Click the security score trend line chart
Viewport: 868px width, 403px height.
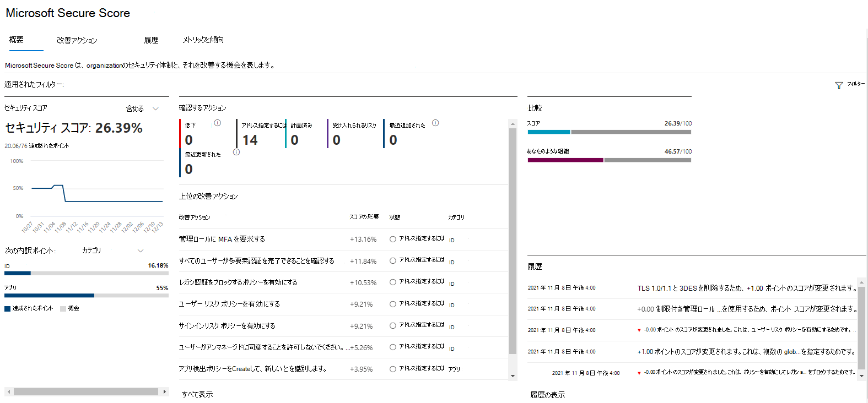coord(97,193)
